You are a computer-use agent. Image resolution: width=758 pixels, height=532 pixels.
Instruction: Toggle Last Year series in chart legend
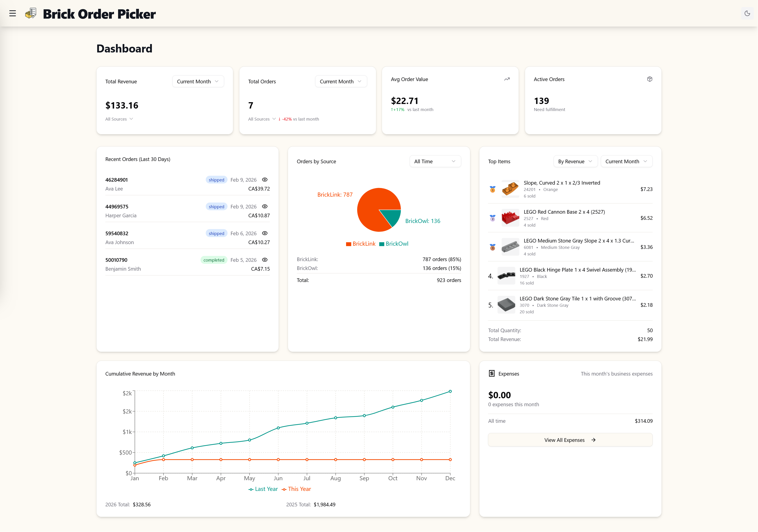pos(263,489)
